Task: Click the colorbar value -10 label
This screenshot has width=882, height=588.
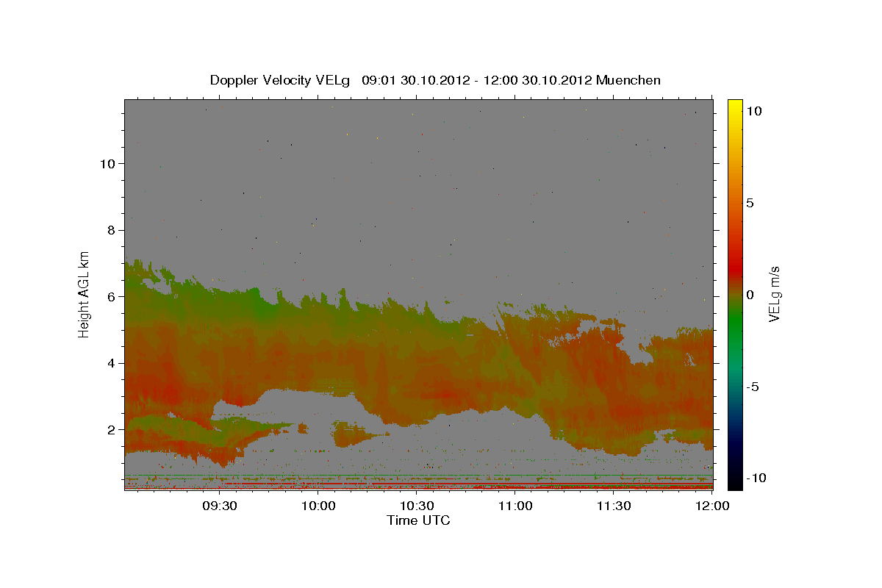Action: (755, 478)
